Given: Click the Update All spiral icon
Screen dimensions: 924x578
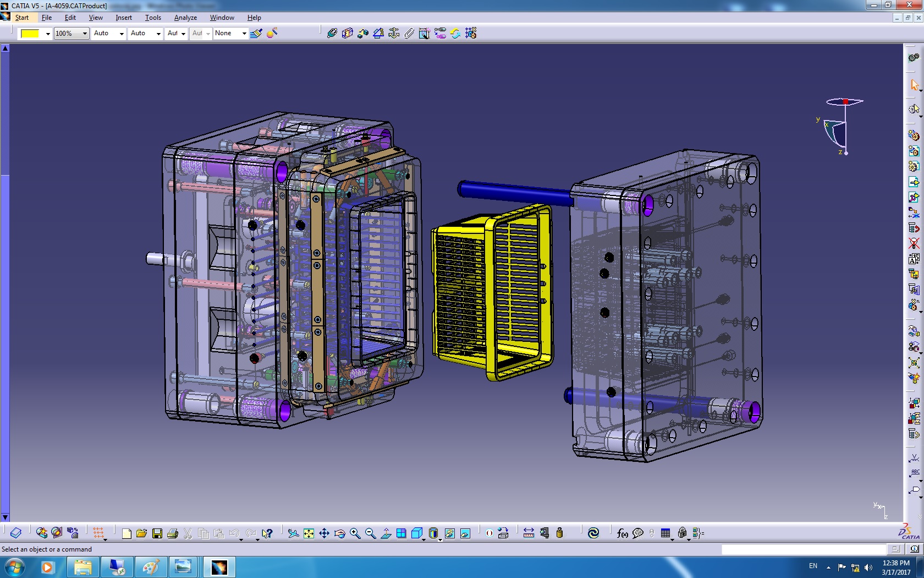Looking at the screenshot, I should click(593, 533).
